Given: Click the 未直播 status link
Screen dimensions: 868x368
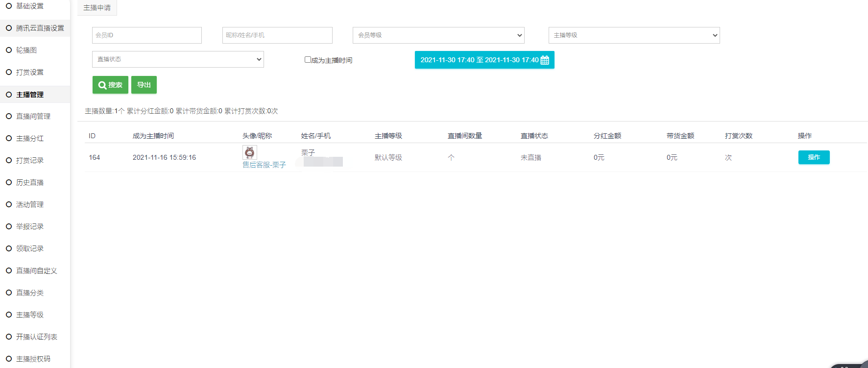Looking at the screenshot, I should click(x=530, y=157).
